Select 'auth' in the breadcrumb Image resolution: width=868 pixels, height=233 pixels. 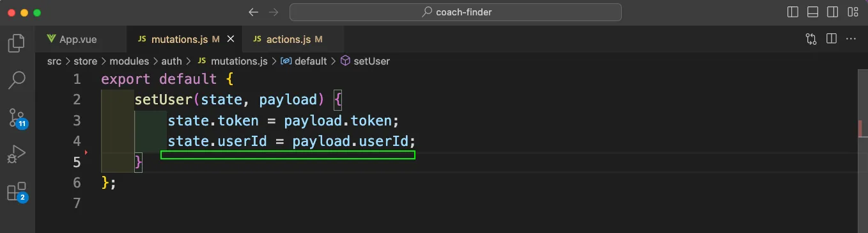(x=171, y=61)
